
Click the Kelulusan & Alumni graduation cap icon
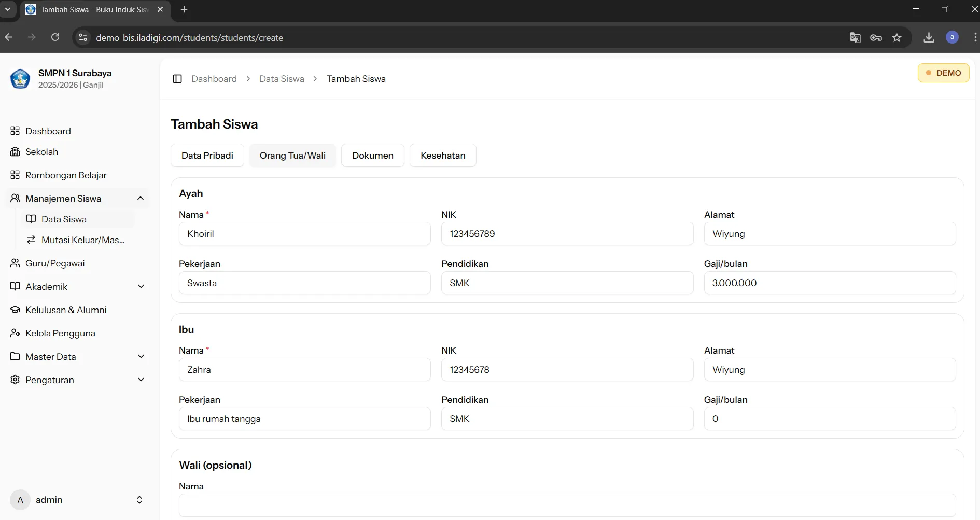[15, 310]
